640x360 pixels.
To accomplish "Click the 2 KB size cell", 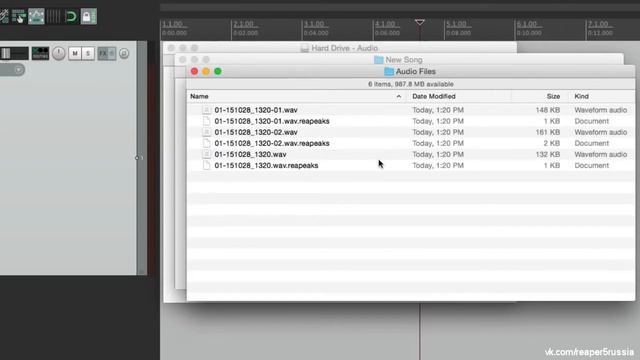I will click(x=551, y=143).
